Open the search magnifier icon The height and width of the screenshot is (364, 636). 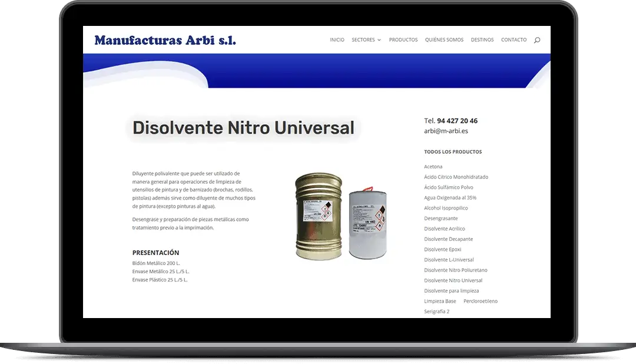(x=537, y=40)
